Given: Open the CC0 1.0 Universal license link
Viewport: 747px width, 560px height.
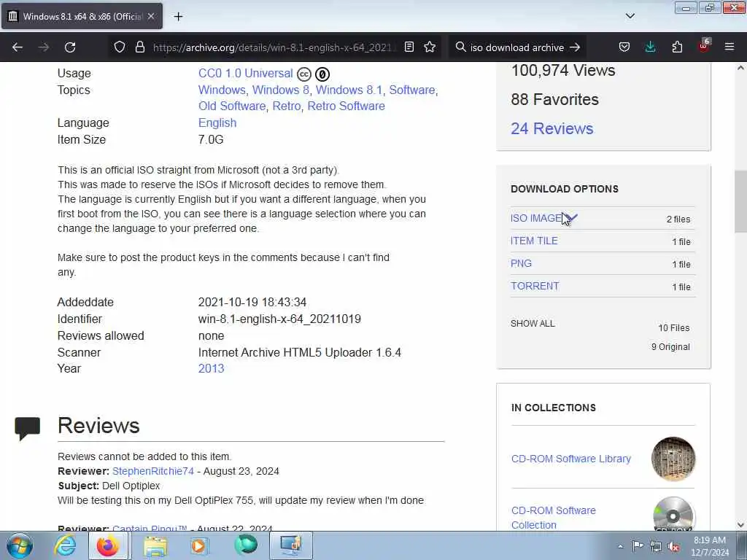Looking at the screenshot, I should (x=245, y=74).
